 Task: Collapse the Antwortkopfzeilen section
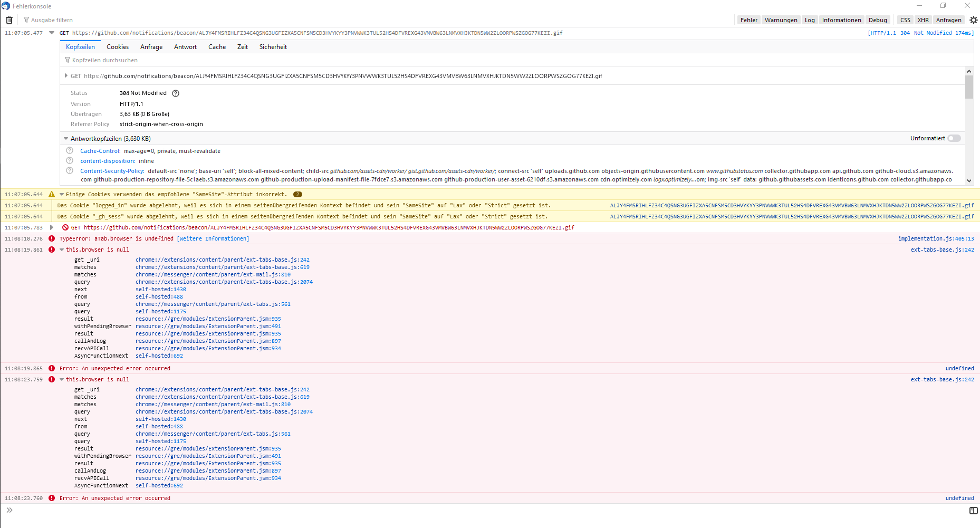coord(66,138)
